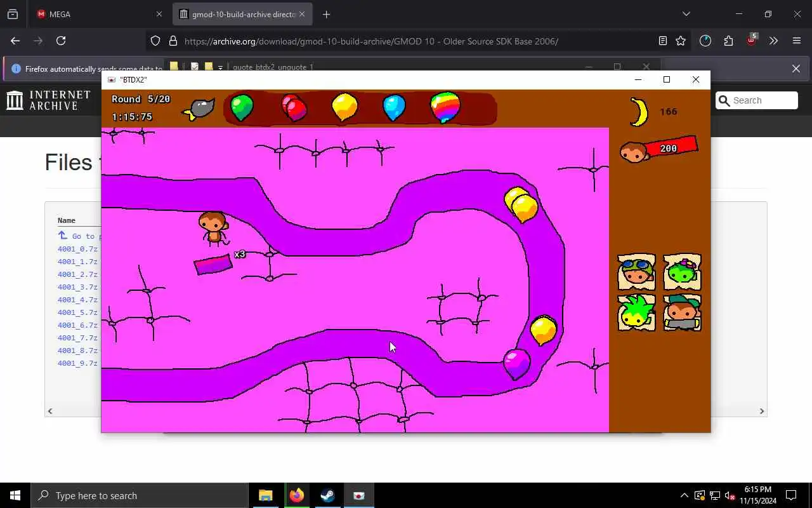Screen dimensions: 812x508
Task: Open Firefox View button left of tabs
Action: (x=13, y=14)
